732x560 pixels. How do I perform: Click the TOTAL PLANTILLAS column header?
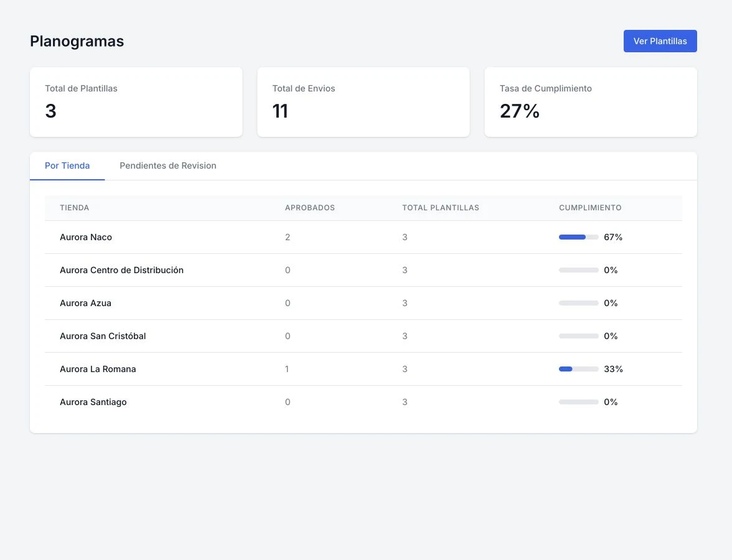pos(441,208)
